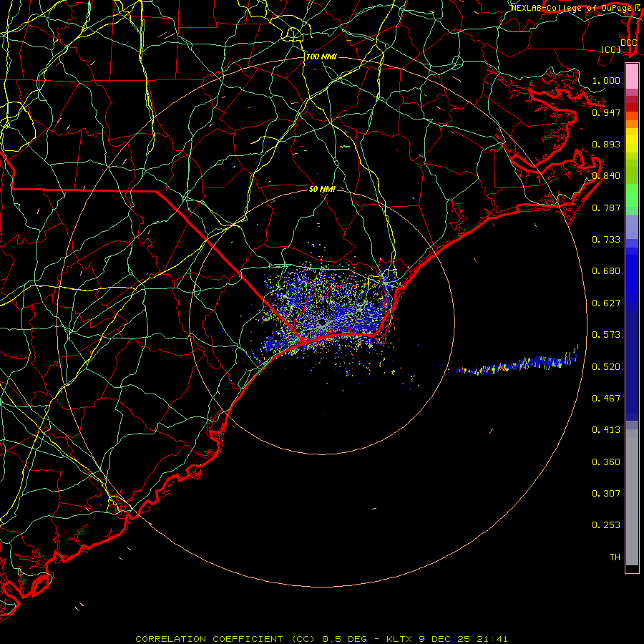Select the 0.733 legend value

coord(606,240)
